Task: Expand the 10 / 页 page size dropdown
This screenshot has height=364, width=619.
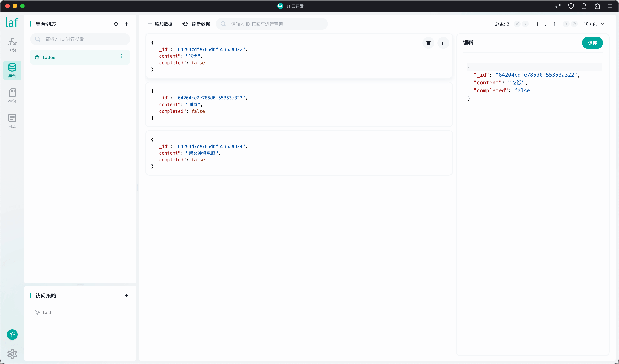Action: tap(593, 24)
